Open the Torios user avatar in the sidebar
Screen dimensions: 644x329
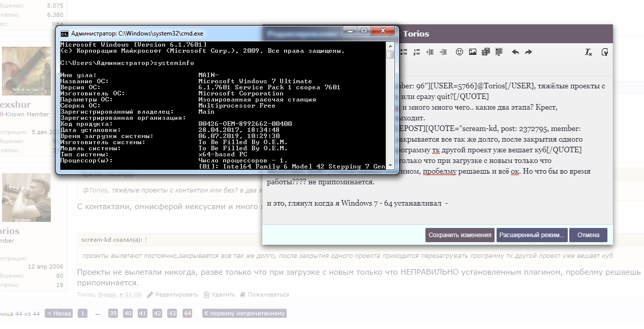[26, 197]
